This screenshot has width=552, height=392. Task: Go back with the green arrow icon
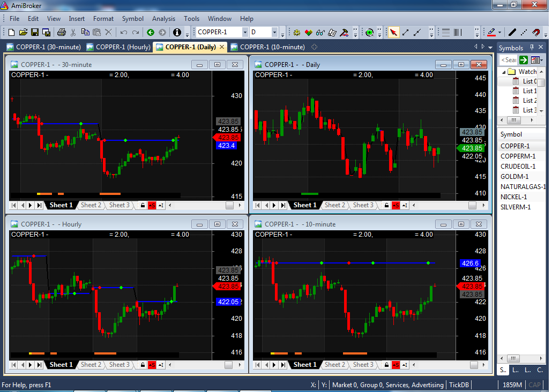point(150,32)
